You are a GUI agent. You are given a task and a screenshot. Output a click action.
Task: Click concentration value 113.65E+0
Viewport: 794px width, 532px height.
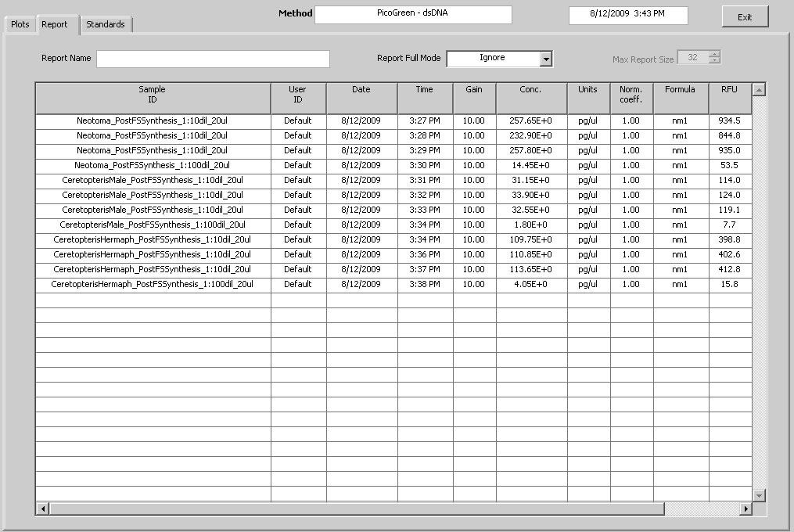point(531,270)
